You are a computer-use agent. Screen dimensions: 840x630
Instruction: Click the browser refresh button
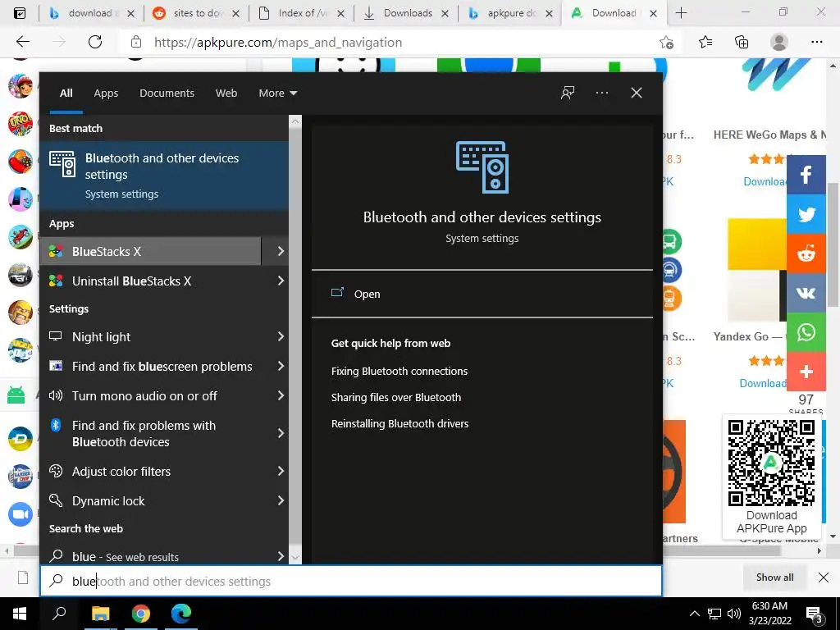pos(95,42)
